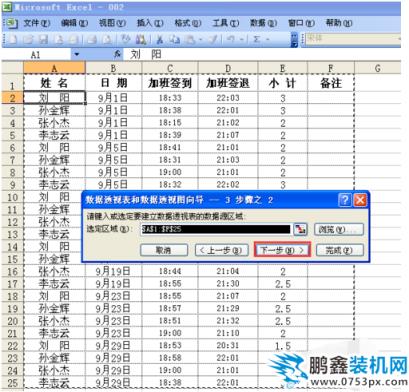Open the font name combo box
Screen dimensions: 409x392
click(353, 39)
